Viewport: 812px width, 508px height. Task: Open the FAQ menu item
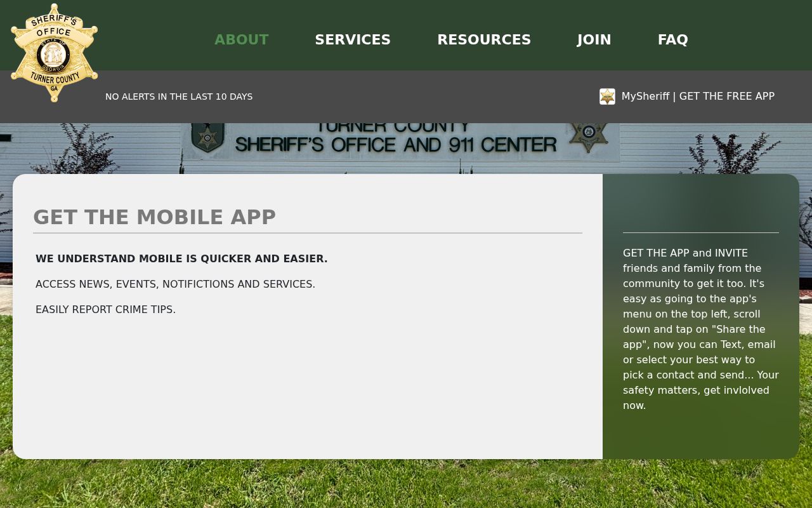point(673,39)
